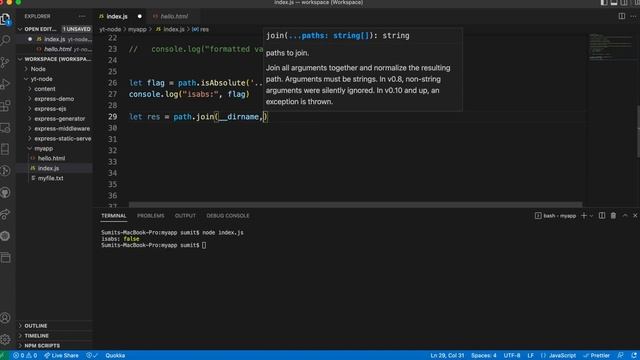Select the Output panel tab
The width and height of the screenshot is (640, 360).
point(185,216)
